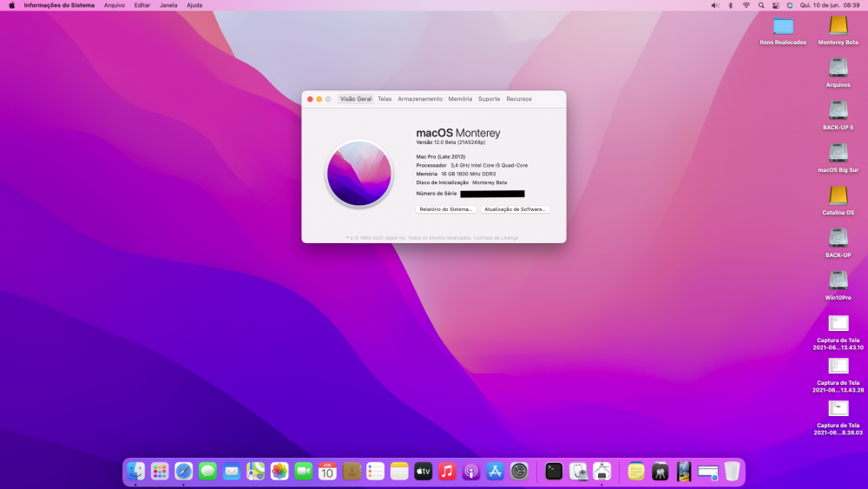Screen dimensions: 868x489
Task: Click System Information icon in Dock
Action: [x=602, y=472]
